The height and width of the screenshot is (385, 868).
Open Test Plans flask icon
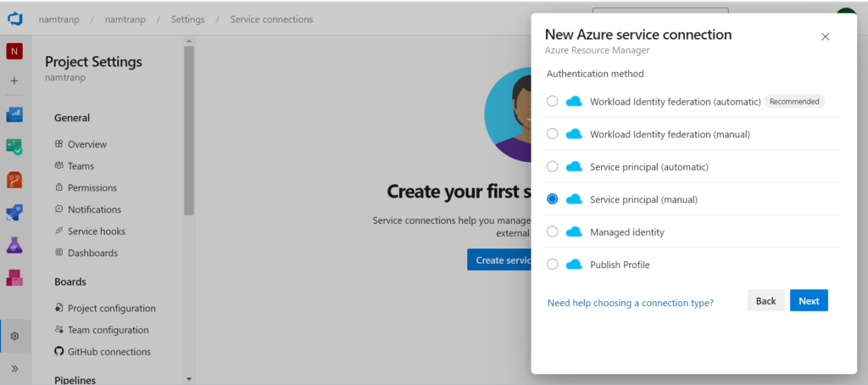[x=14, y=244]
